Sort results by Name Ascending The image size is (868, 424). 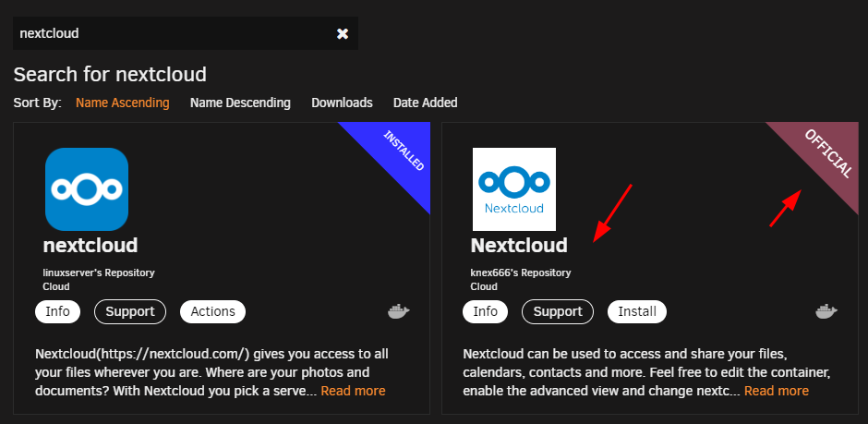click(122, 103)
